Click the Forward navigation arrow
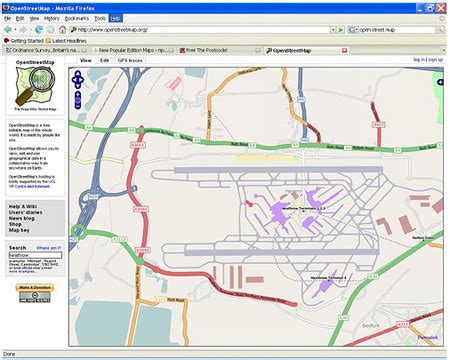 pos(23,30)
